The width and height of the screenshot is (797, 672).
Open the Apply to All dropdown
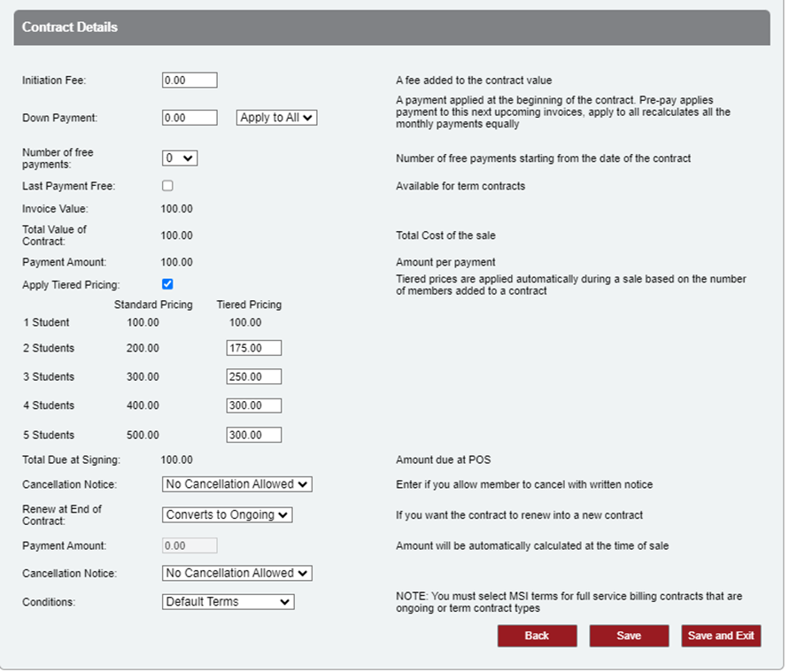(276, 118)
